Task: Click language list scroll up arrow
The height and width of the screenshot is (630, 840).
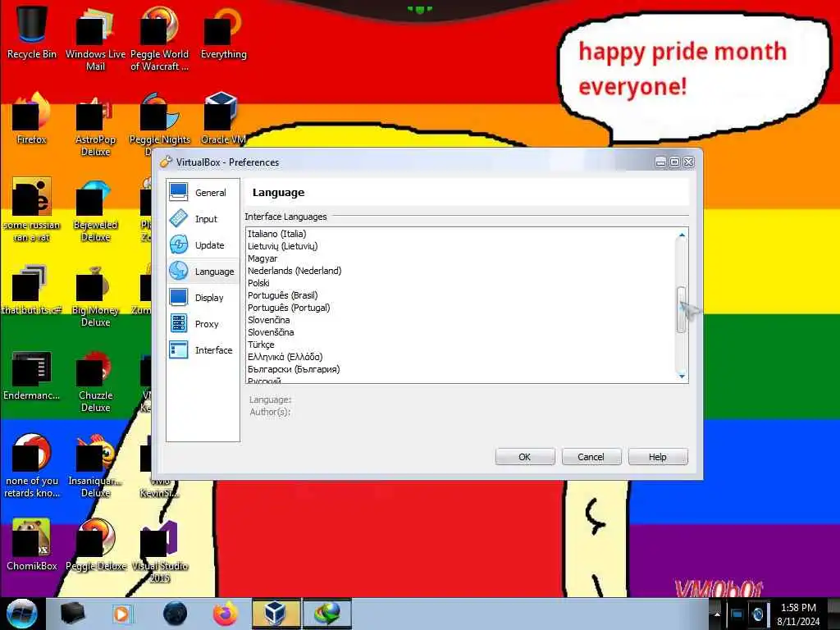Action: pos(682,234)
